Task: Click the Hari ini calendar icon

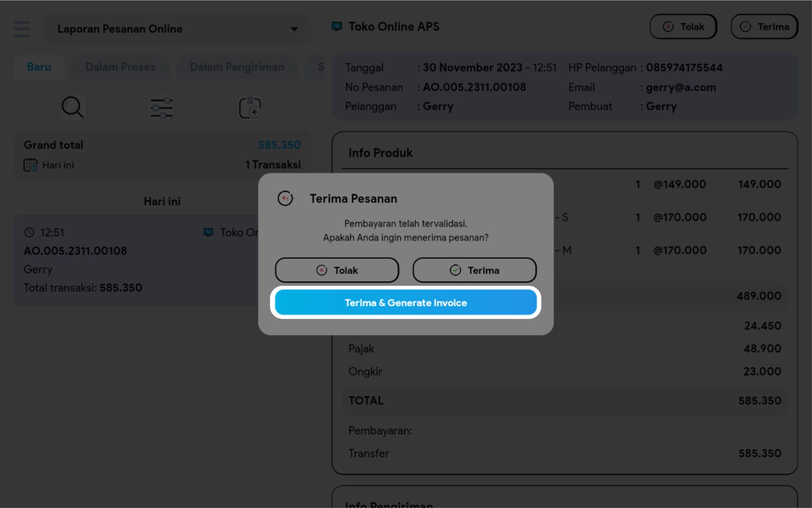Action: pyautogui.click(x=30, y=165)
